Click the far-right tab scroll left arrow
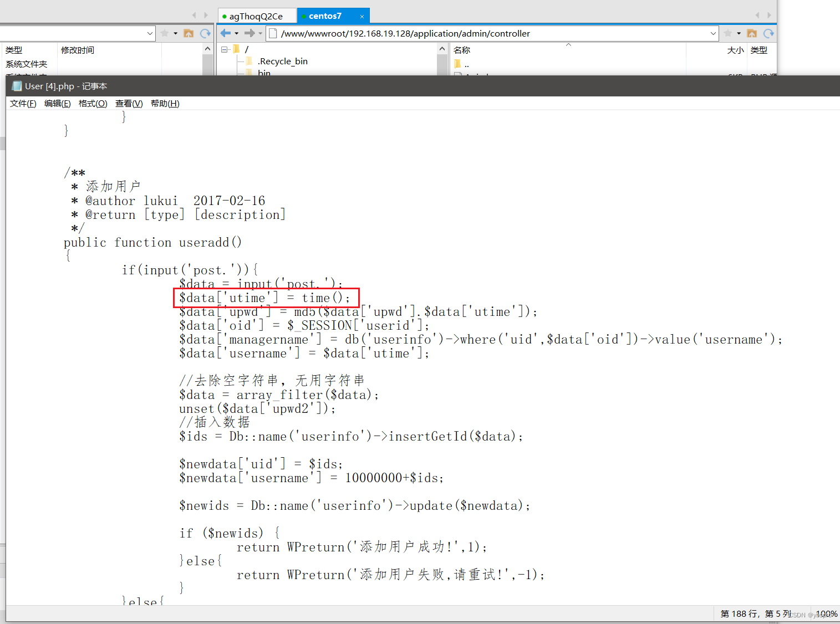Screen dimensions: 840x624 coord(757,16)
